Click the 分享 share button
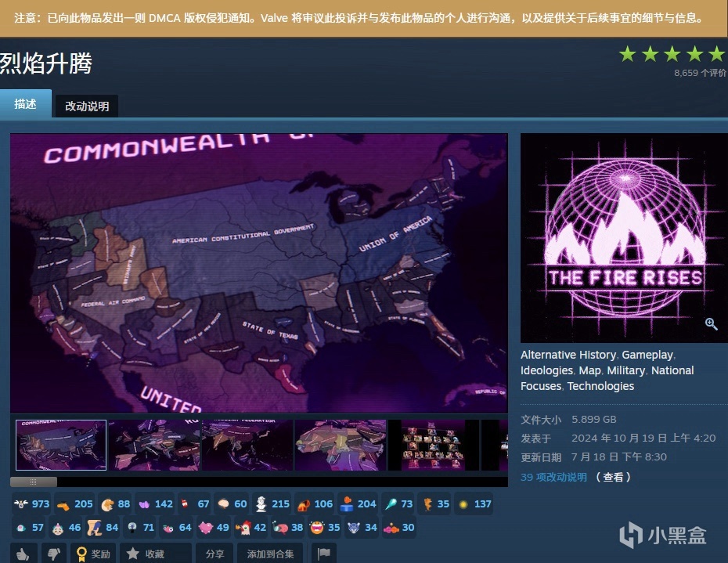 pyautogui.click(x=214, y=554)
